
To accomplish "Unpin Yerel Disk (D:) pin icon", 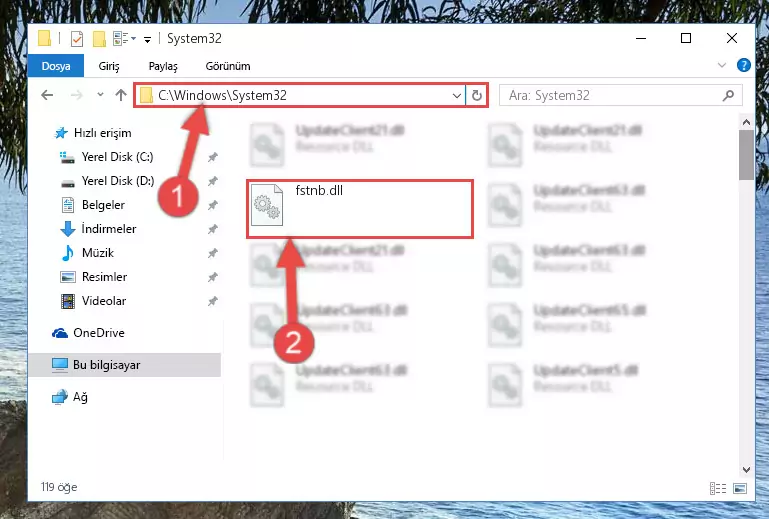I will pyautogui.click(x=212, y=182).
